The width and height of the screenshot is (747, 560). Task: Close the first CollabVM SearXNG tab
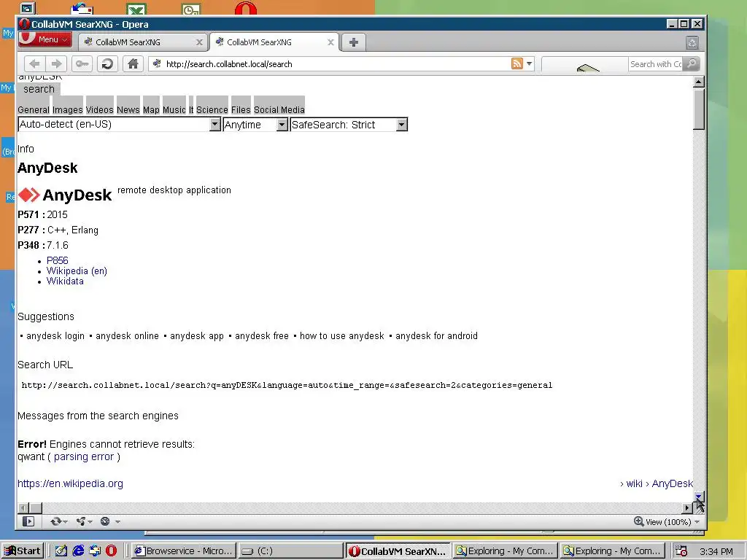click(x=199, y=42)
